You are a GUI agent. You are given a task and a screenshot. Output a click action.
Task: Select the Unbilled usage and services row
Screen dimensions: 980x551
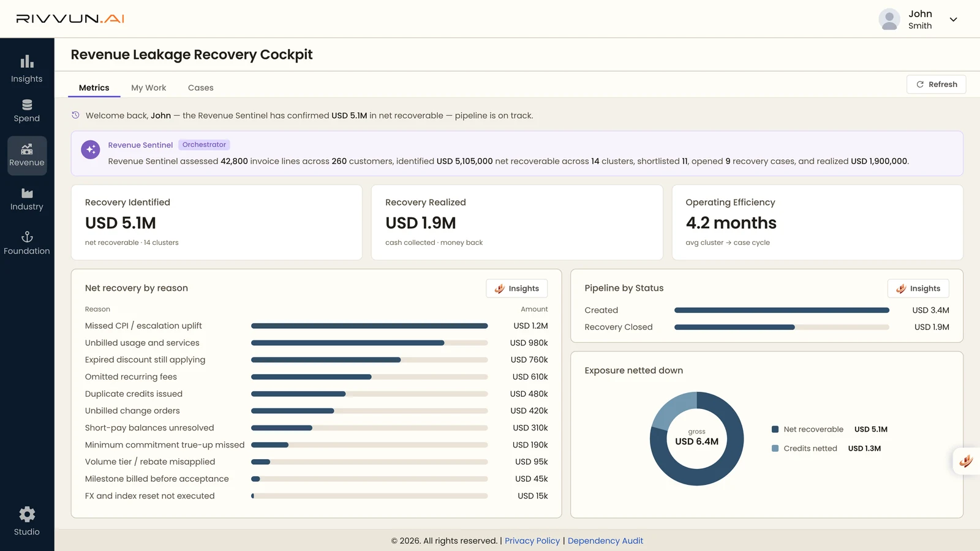[x=316, y=343]
